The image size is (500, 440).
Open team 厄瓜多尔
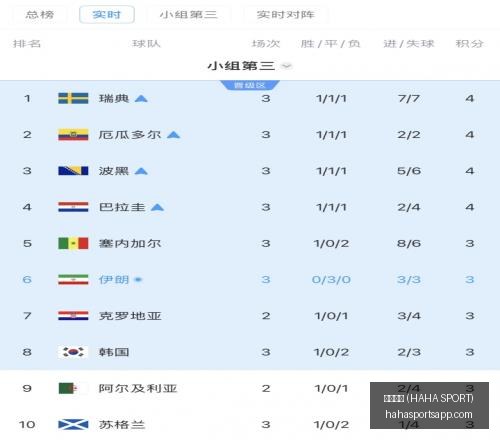coord(130,135)
